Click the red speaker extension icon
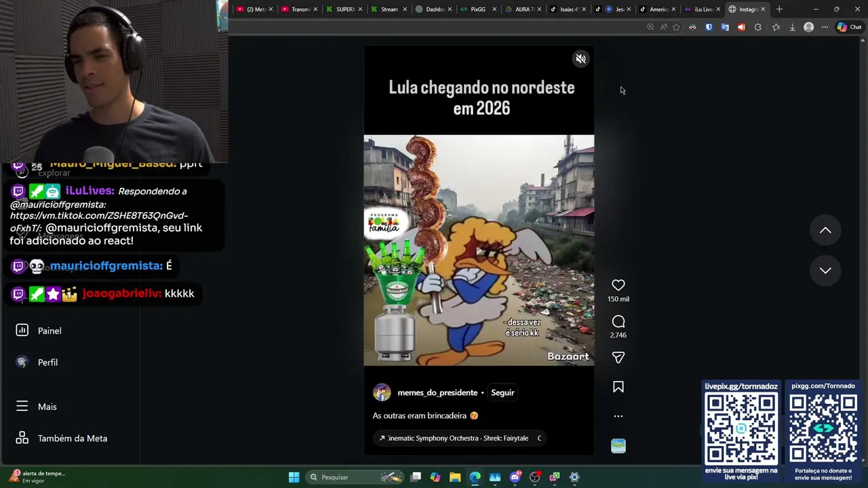 (741, 27)
